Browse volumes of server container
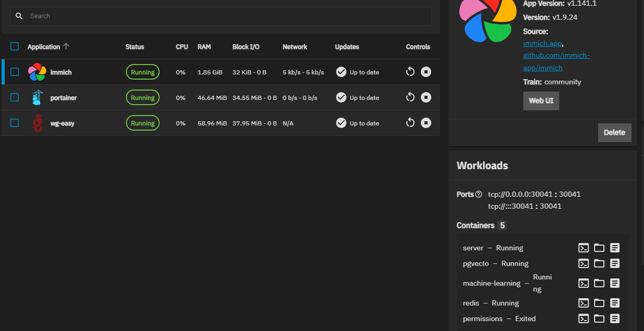Screen dimensions: 644x331 [599, 248]
